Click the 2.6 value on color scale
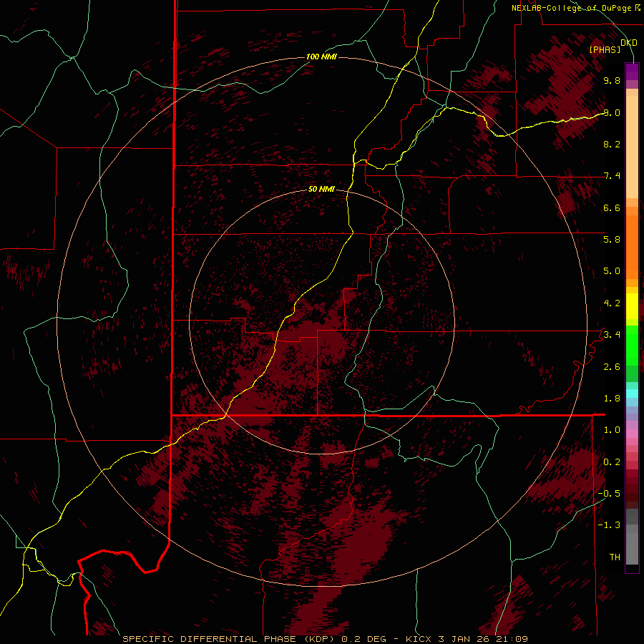Image resolution: width=644 pixels, height=644 pixels. (x=612, y=367)
